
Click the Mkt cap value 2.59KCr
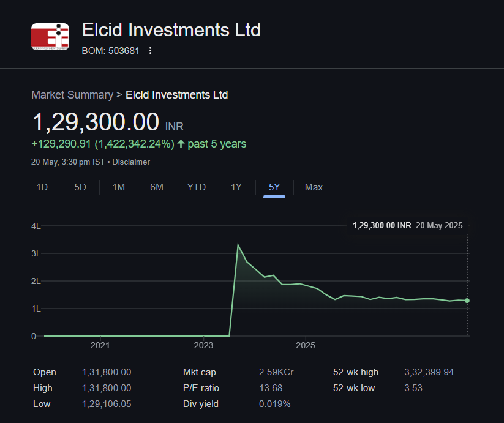[x=276, y=372]
